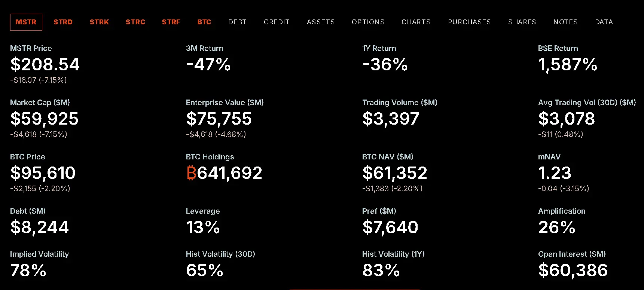Switch to the DEBT tab

pyautogui.click(x=237, y=22)
